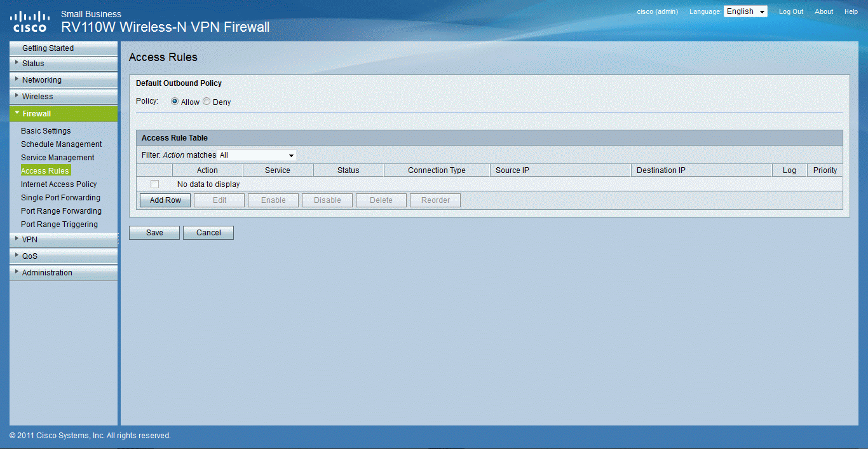
Task: Click the Log column header
Action: point(789,170)
